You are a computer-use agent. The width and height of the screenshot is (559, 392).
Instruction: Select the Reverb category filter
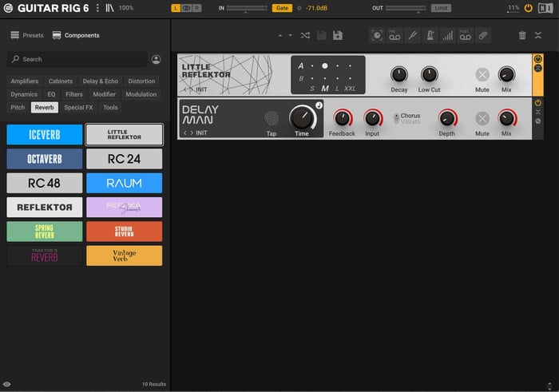(44, 107)
